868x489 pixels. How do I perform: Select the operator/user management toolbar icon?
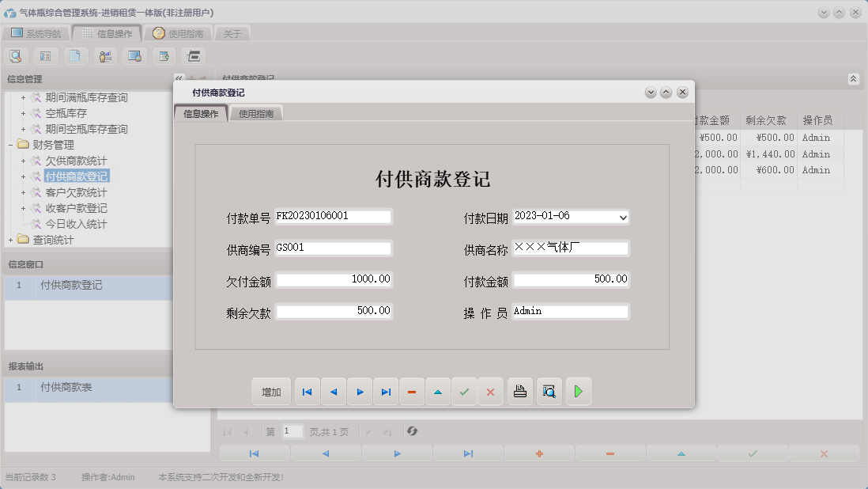(x=105, y=55)
